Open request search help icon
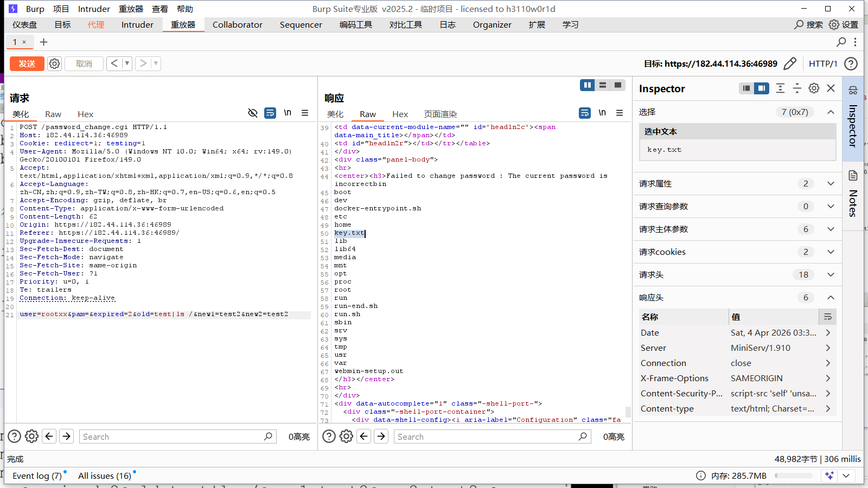This screenshot has height=488, width=868. [x=15, y=436]
